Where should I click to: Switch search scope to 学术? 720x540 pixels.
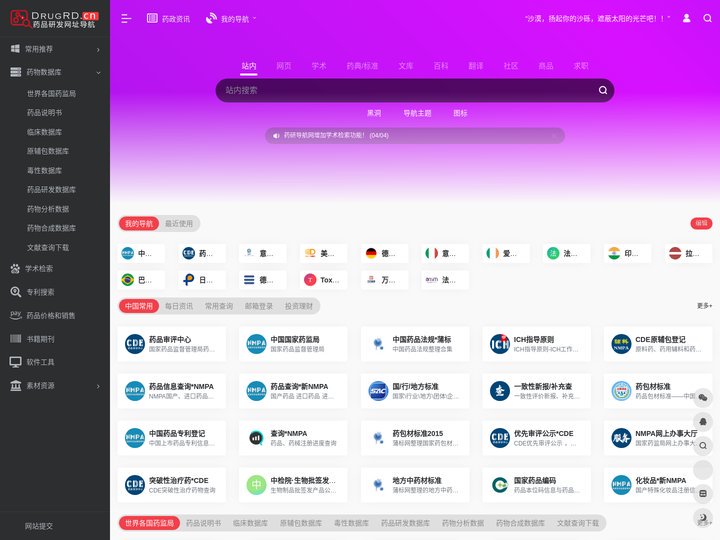coord(319,66)
